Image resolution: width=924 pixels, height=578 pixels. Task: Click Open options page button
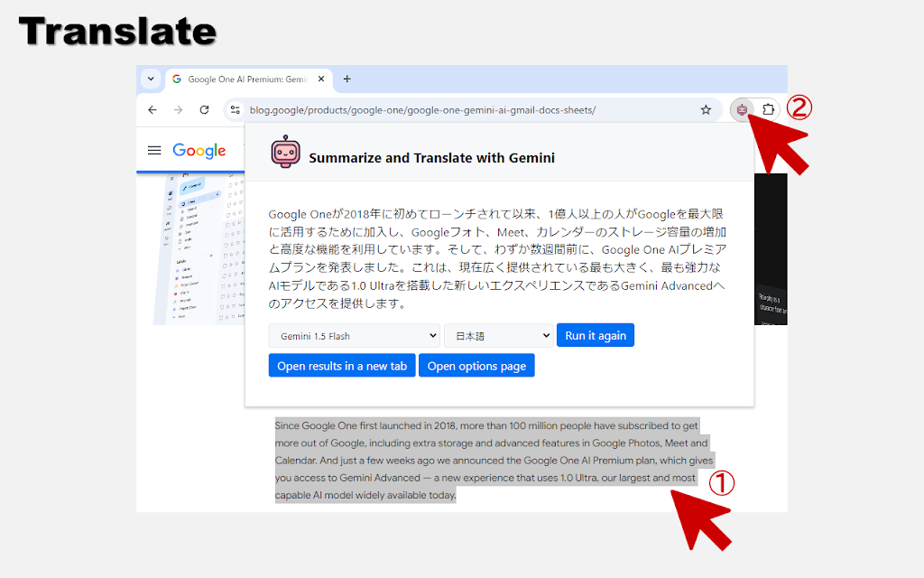(476, 366)
